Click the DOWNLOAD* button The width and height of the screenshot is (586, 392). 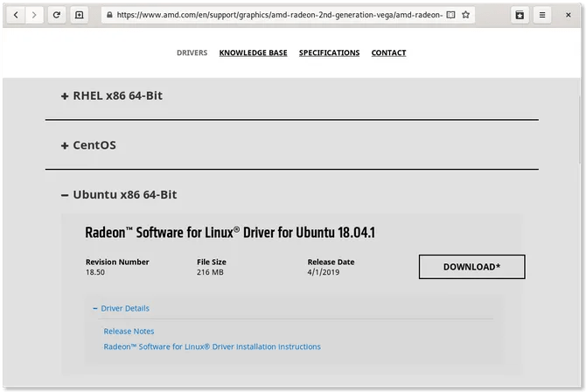click(x=471, y=267)
